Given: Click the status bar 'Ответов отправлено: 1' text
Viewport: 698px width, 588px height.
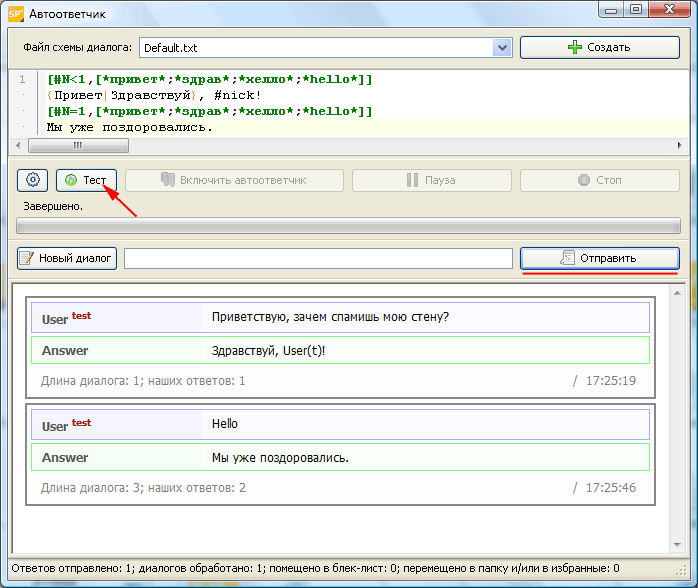Looking at the screenshot, I should click(73, 568).
